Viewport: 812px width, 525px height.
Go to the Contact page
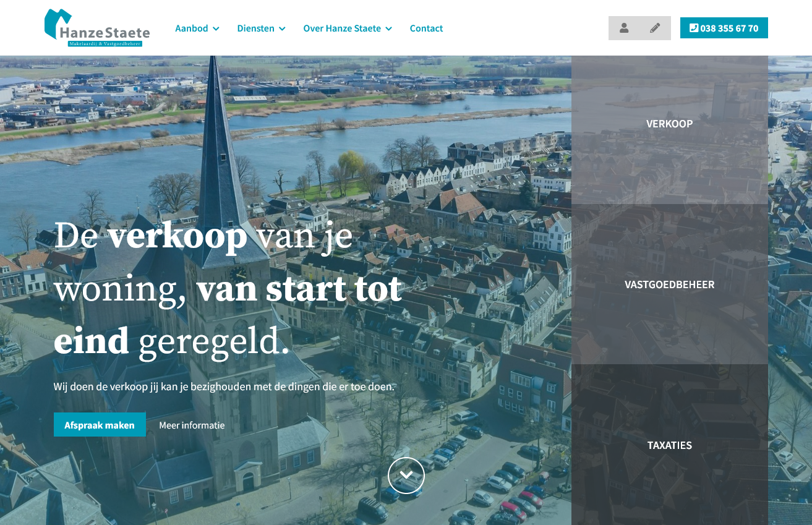pyautogui.click(x=426, y=28)
